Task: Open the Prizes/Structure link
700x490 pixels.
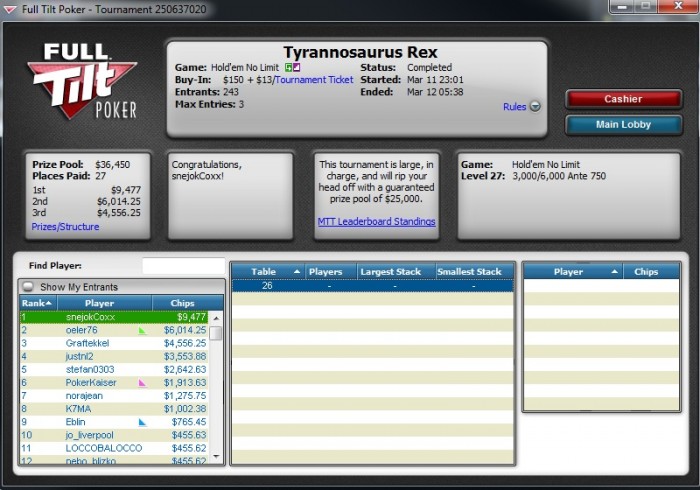Action: (65, 227)
